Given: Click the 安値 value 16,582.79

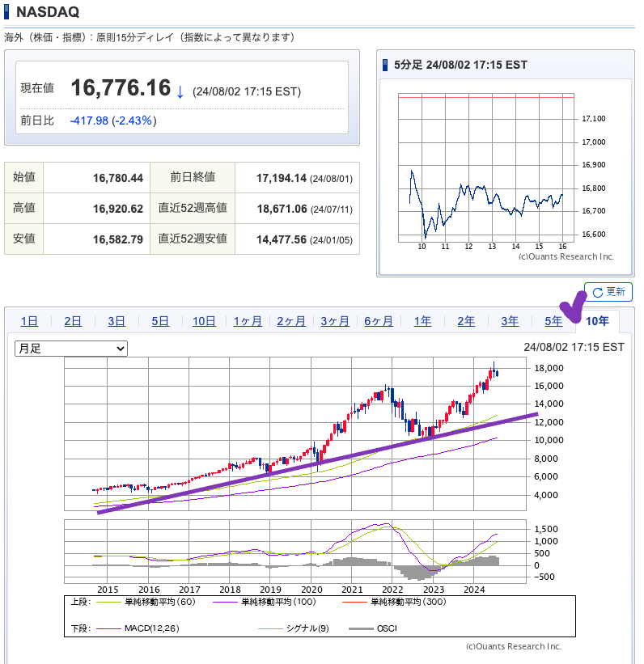Looking at the screenshot, I should tap(118, 239).
